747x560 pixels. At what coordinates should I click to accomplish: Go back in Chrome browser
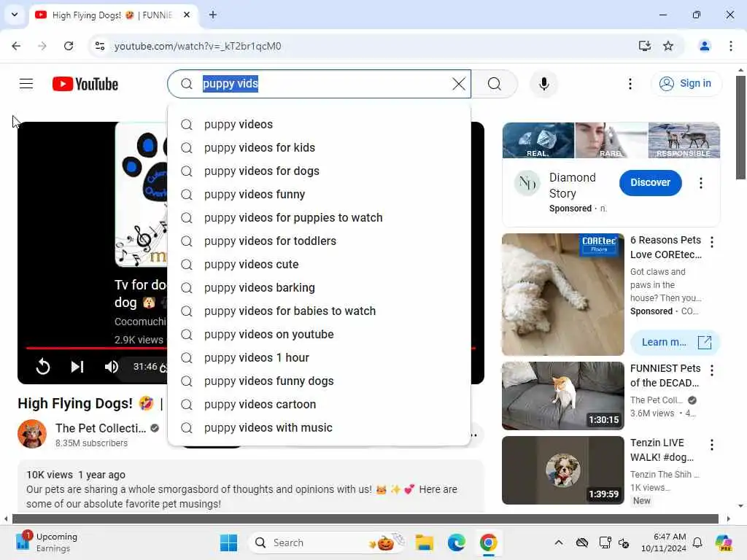[x=16, y=46]
